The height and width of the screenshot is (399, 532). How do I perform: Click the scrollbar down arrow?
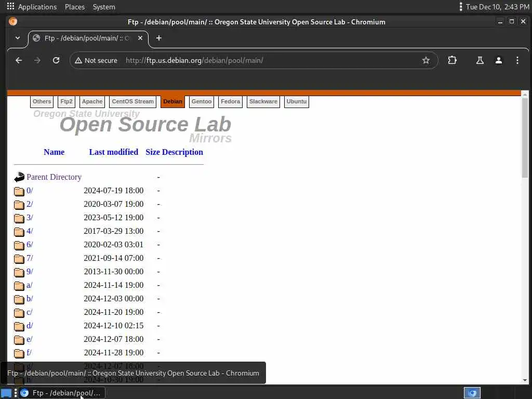pyautogui.click(x=525, y=380)
